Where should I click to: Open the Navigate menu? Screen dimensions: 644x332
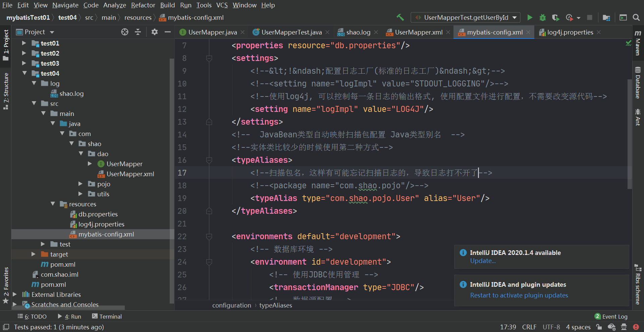65,5
